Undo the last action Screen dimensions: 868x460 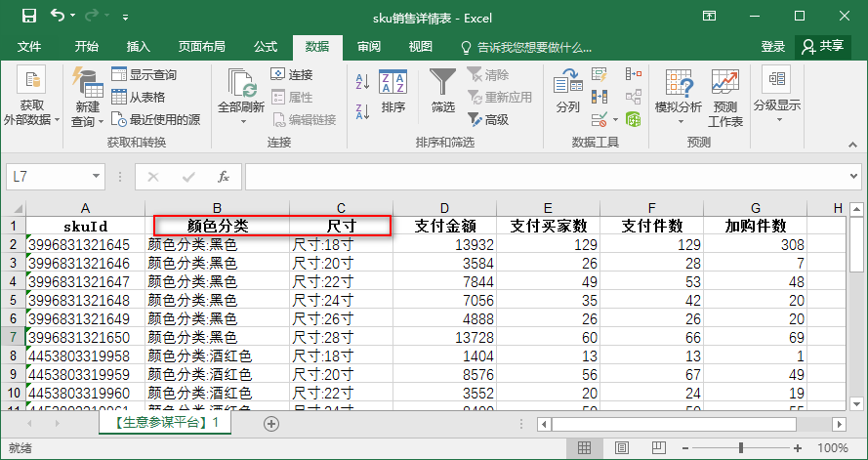point(57,16)
